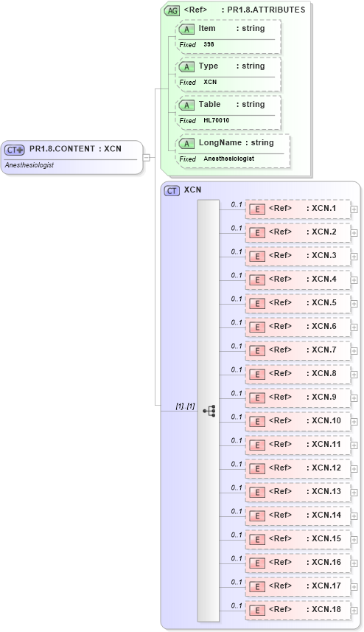
Task: Click the E icon of XCN.8
Action: coord(257,375)
